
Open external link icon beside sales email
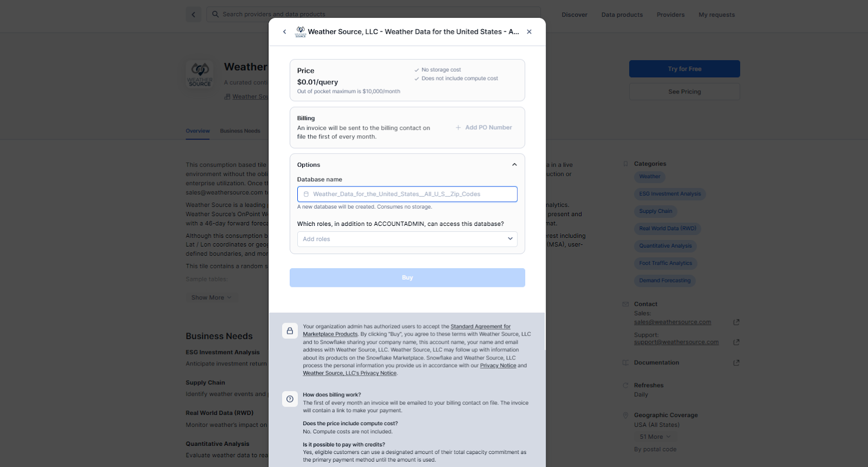(736, 323)
